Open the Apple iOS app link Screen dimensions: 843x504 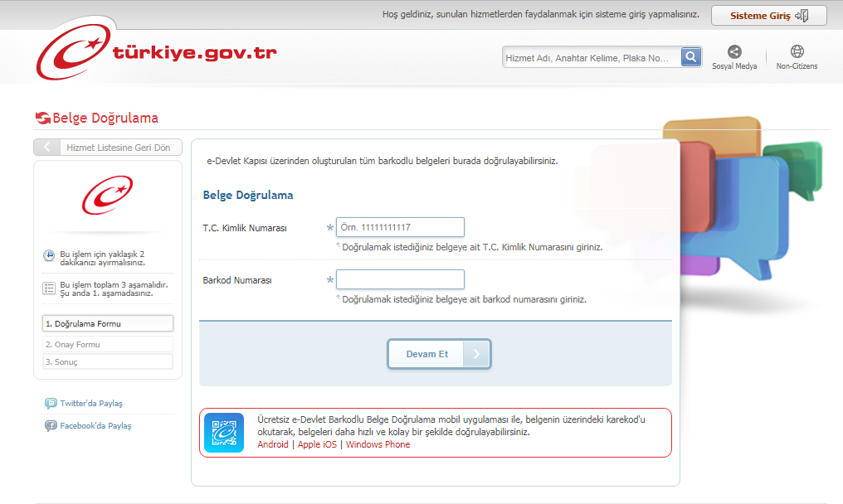click(x=317, y=445)
